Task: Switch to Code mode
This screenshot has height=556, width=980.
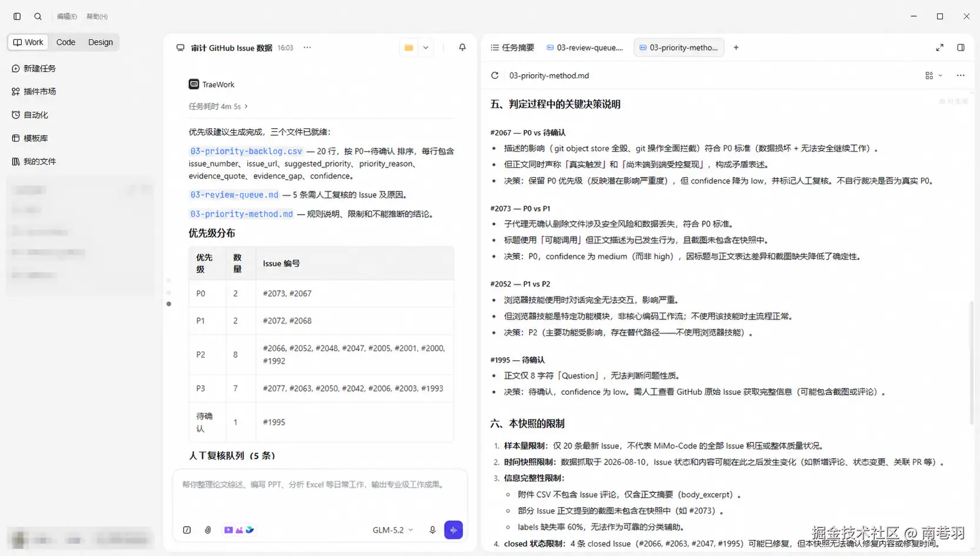Action: pos(66,42)
